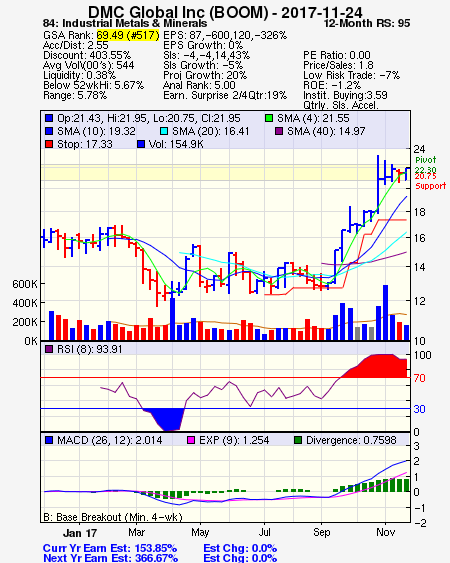Click the Discount: 403.55% value
Screen dimensions: 450x563
coord(87,55)
